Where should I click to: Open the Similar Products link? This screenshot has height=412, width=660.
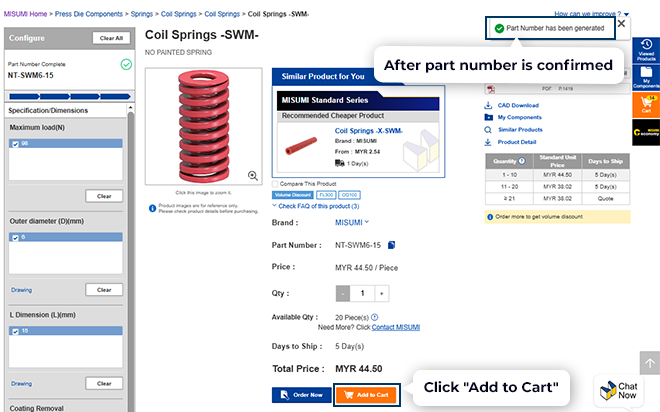tap(520, 130)
